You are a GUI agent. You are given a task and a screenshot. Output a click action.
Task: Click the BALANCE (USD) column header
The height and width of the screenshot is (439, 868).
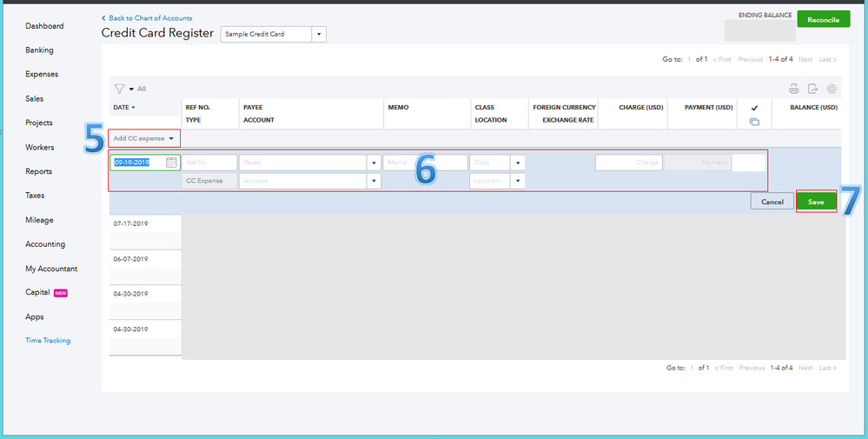[813, 108]
